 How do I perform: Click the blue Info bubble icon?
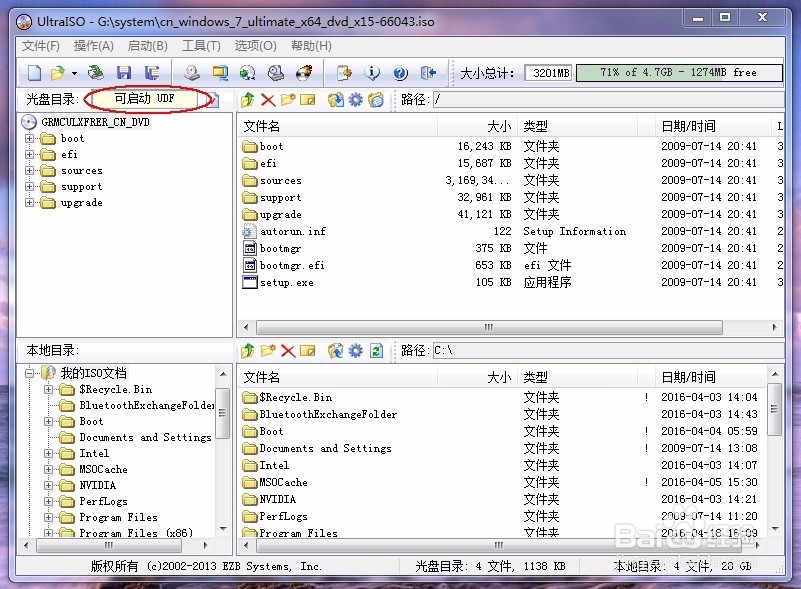pyautogui.click(x=372, y=73)
